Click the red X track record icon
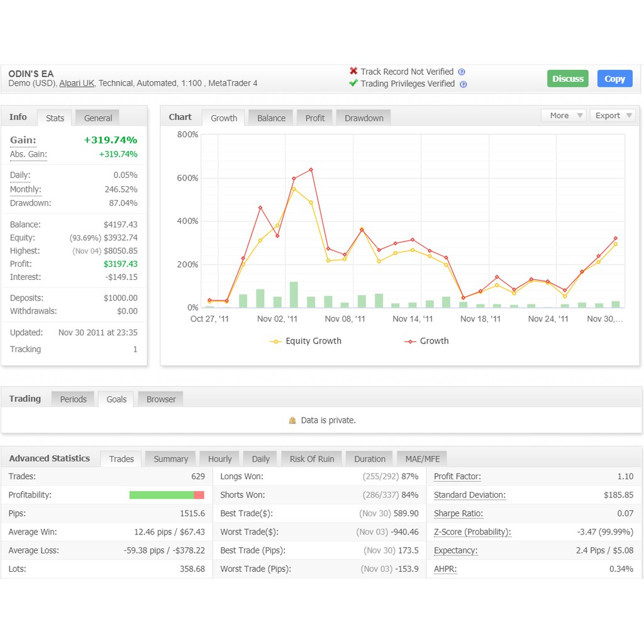This screenshot has height=644, width=644. click(x=353, y=72)
